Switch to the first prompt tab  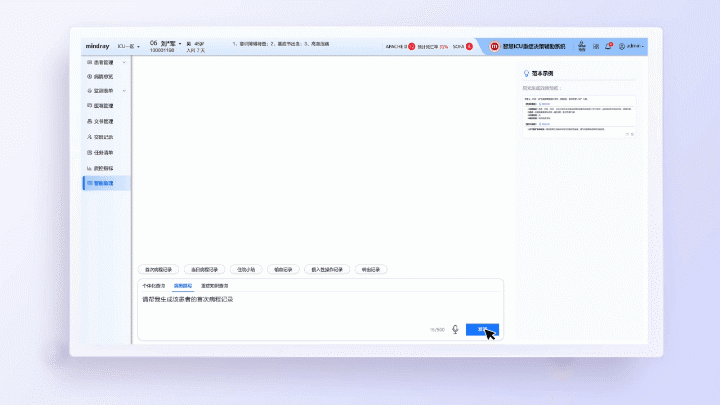pyautogui.click(x=153, y=286)
